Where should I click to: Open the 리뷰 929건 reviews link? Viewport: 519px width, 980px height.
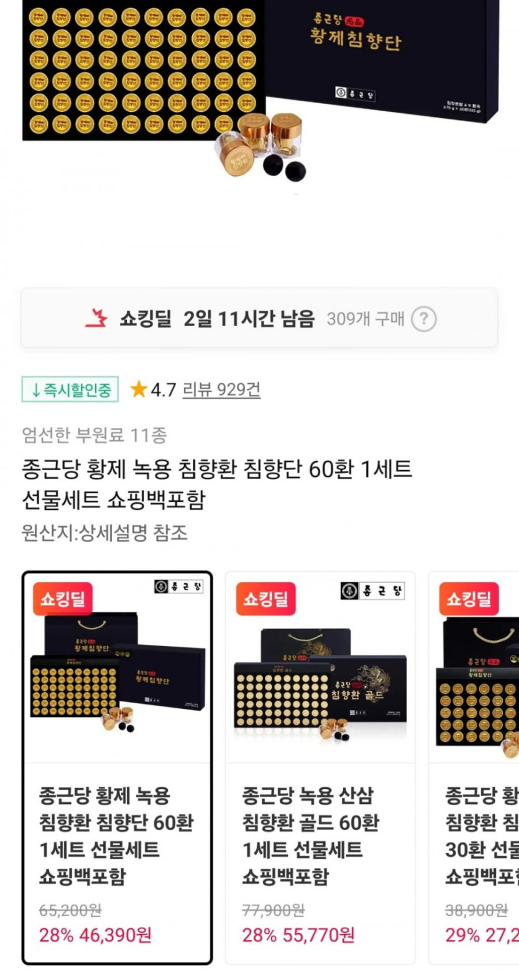coord(221,390)
